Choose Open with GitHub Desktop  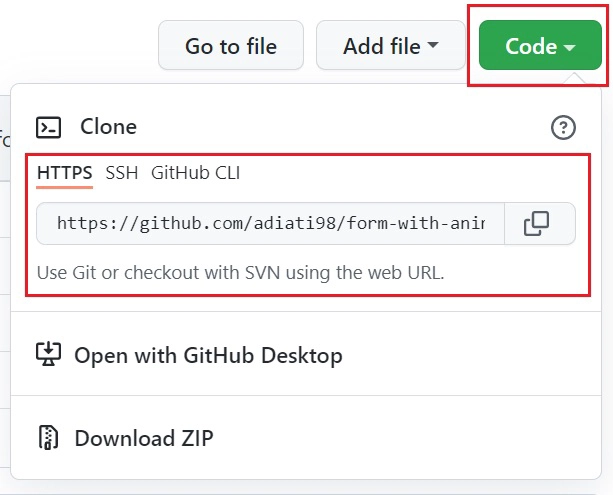click(x=208, y=355)
